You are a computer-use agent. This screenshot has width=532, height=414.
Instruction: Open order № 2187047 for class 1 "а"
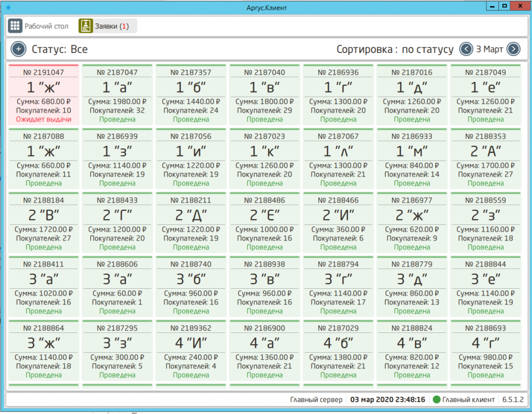pyautogui.click(x=117, y=96)
